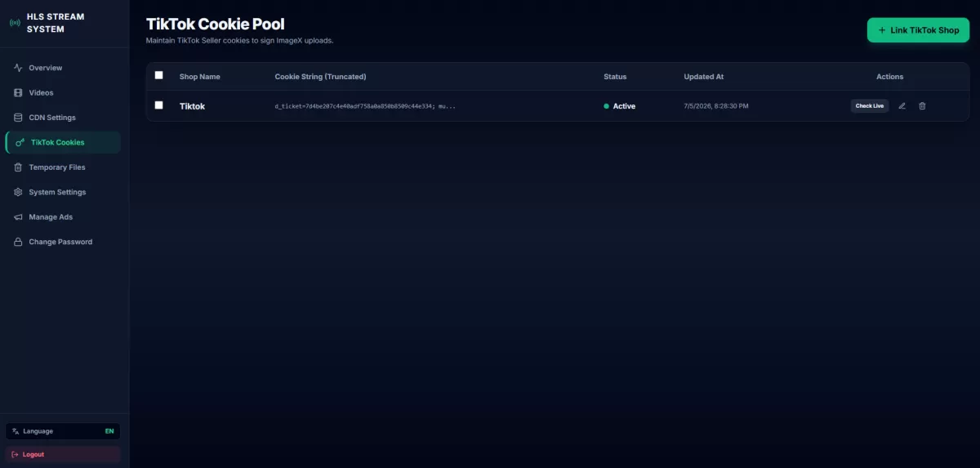Click the green Active status dot
This screenshot has width=980, height=468.
[606, 106]
